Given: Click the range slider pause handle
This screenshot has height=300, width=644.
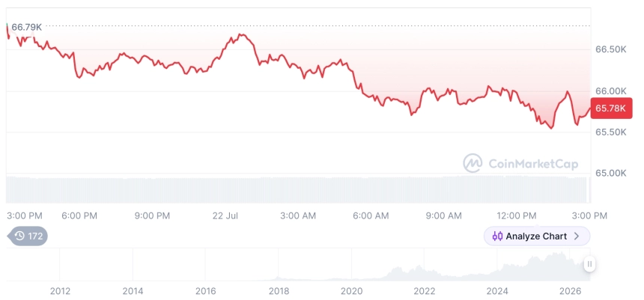Looking at the screenshot, I should point(589,264).
